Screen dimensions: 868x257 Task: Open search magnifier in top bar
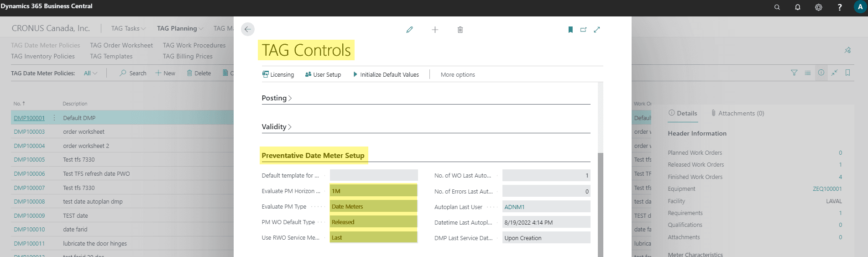pos(777,7)
